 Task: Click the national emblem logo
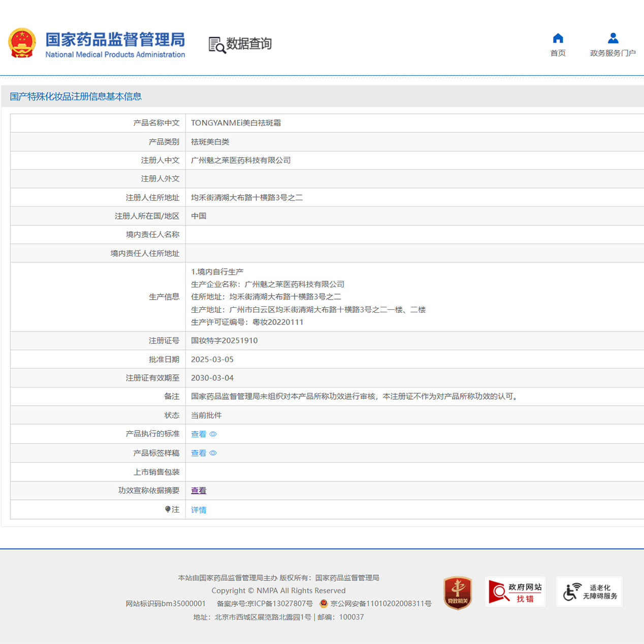pos(22,43)
